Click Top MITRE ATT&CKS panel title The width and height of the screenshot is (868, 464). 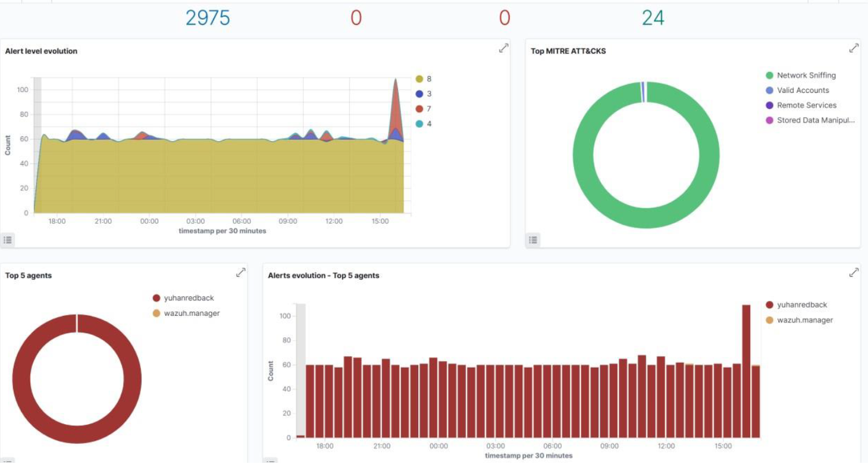(x=568, y=51)
